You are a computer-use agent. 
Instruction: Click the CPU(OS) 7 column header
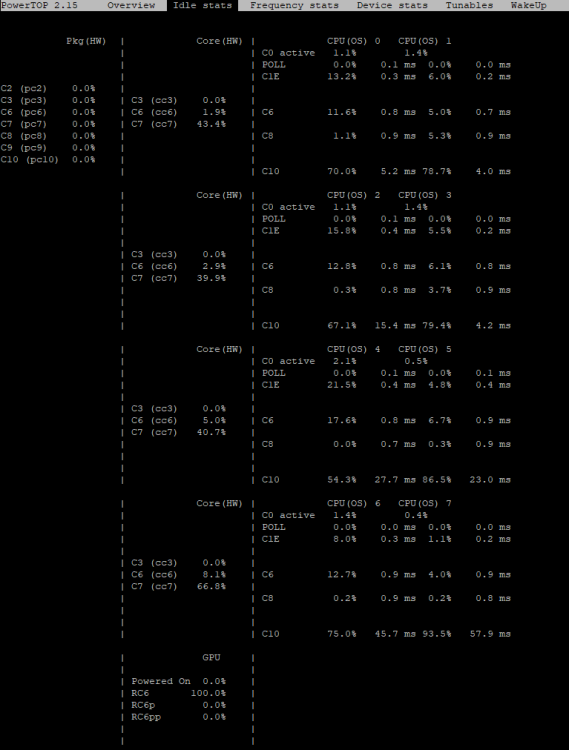pyautogui.click(x=425, y=503)
